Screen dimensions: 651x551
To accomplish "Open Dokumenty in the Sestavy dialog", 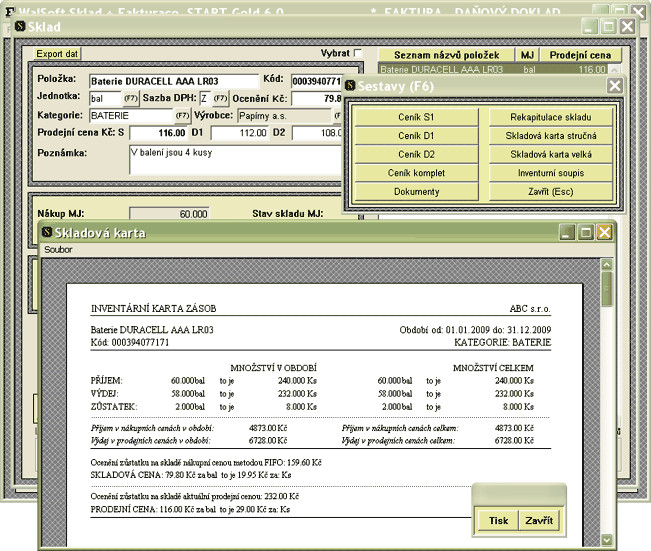I will [416, 191].
